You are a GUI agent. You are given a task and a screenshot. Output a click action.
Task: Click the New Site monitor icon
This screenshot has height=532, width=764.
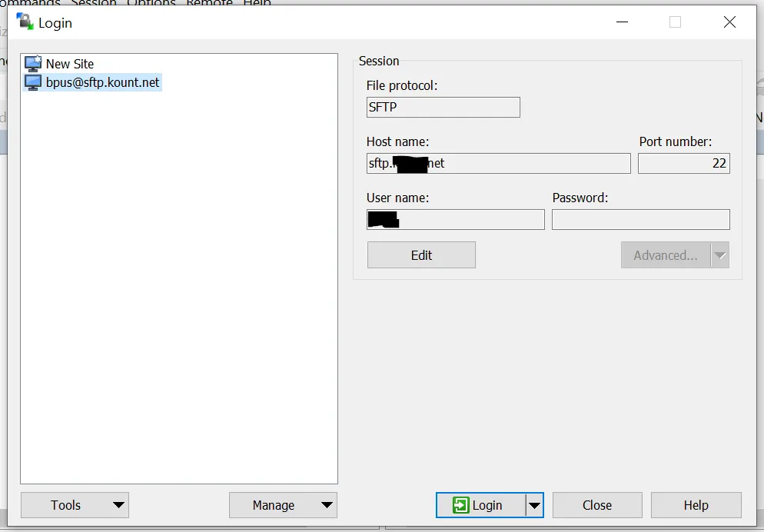tap(33, 64)
